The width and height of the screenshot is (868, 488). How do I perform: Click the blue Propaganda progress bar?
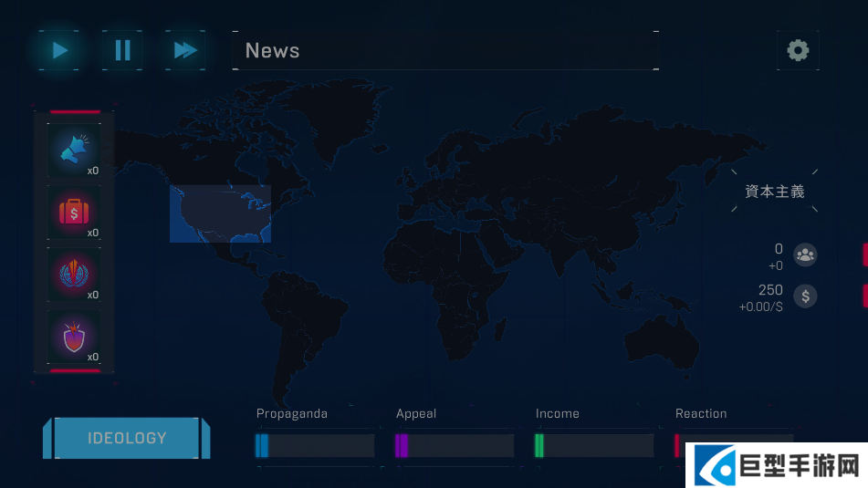[x=315, y=445]
